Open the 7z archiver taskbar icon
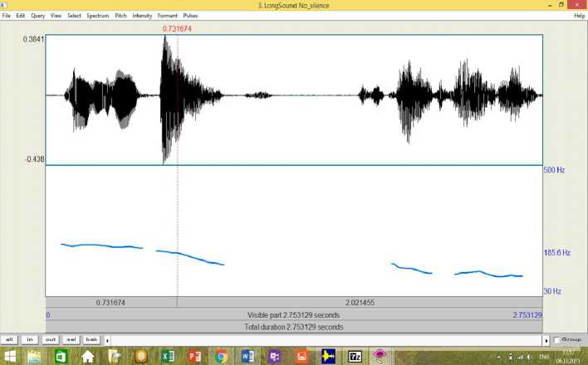Screen dimensions: 588x365 (x=355, y=357)
